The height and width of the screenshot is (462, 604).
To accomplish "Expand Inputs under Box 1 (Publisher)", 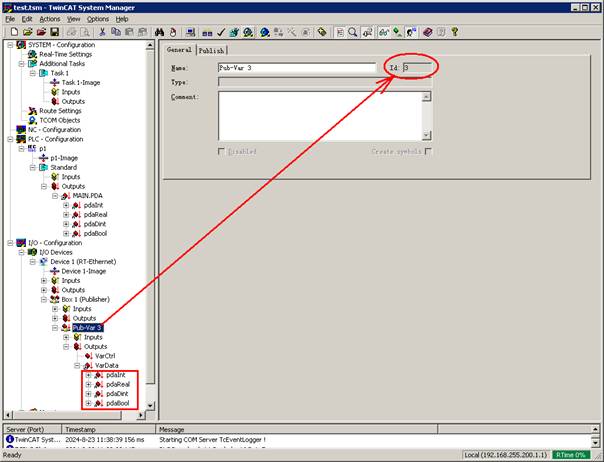I will [53, 308].
